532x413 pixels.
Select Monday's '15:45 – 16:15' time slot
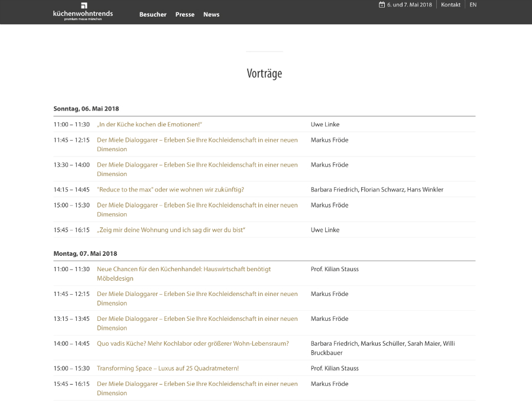pos(72,384)
